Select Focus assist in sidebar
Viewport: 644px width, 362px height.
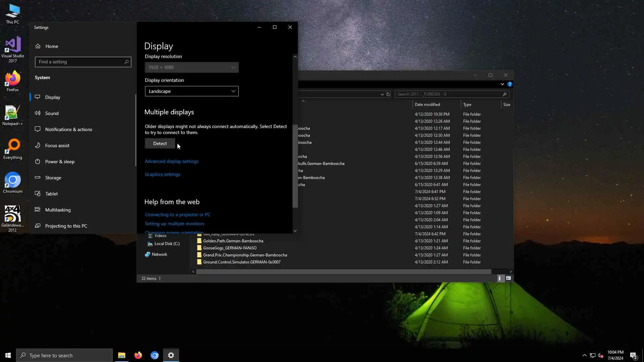[57, 145]
